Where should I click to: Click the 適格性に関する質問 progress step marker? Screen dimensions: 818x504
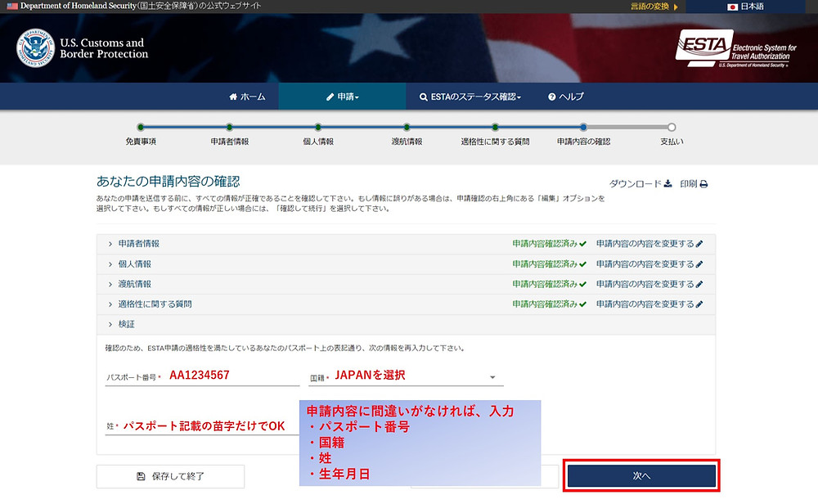pos(495,128)
